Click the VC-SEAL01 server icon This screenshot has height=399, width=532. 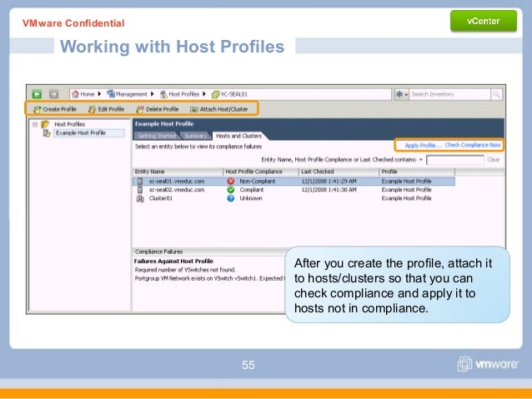coord(215,95)
